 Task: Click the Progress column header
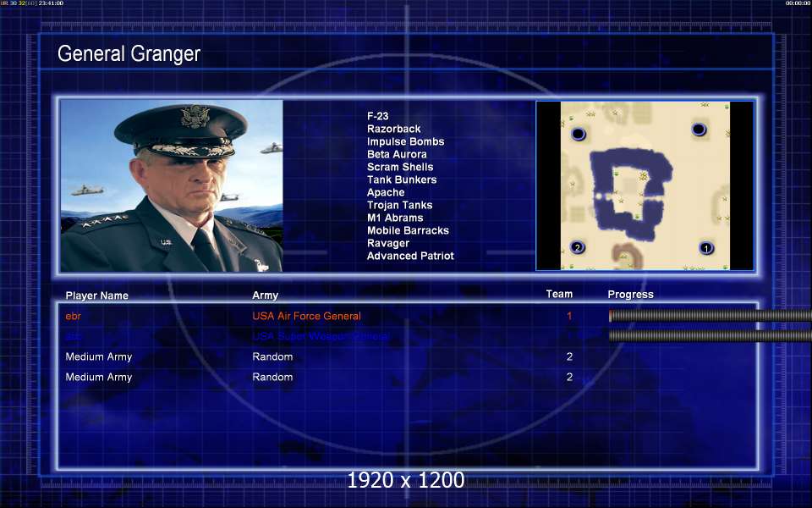630,295
